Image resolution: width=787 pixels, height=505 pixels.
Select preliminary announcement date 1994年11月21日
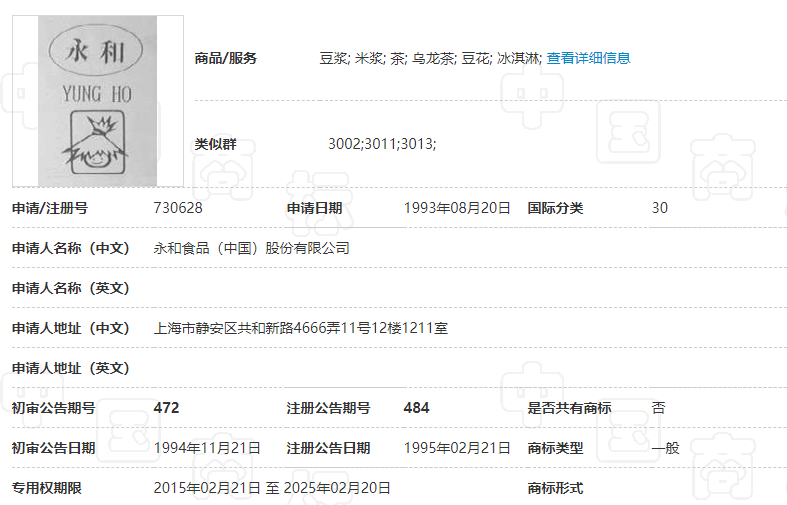207,448
